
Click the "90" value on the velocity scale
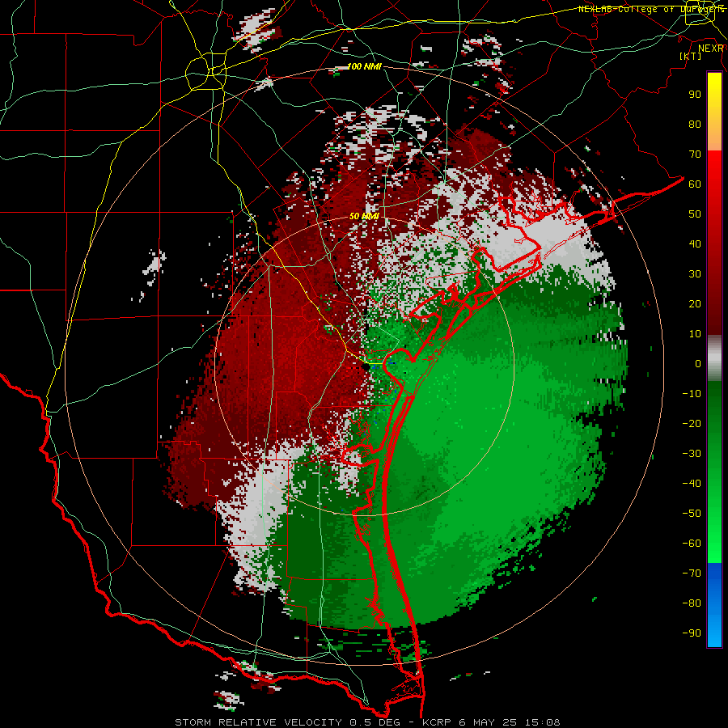coord(695,95)
